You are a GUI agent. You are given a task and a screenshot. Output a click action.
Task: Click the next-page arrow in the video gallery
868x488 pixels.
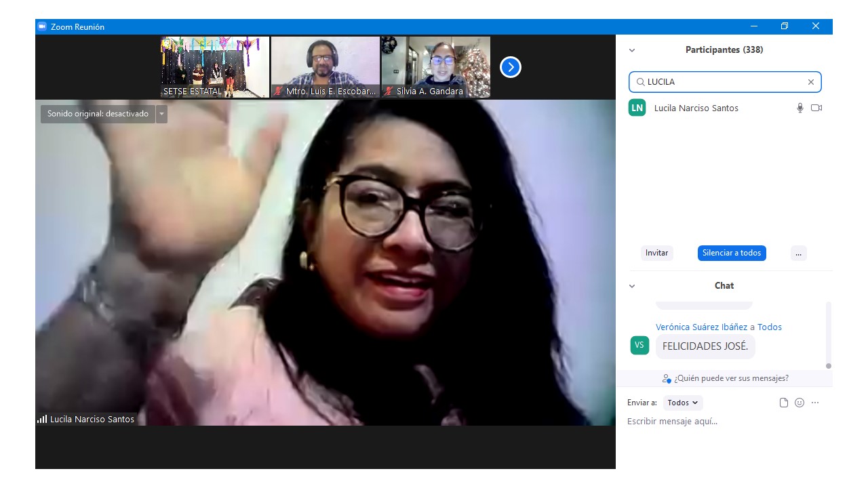pos(511,67)
